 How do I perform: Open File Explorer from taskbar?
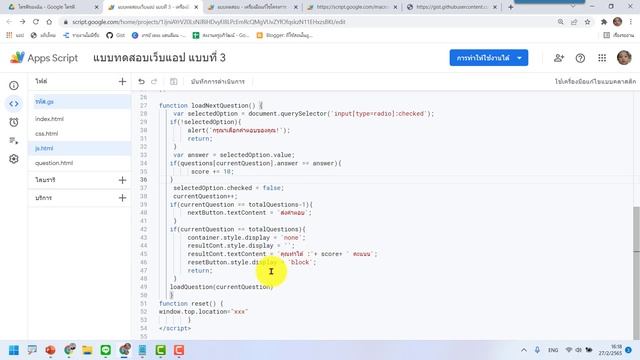click(87, 350)
